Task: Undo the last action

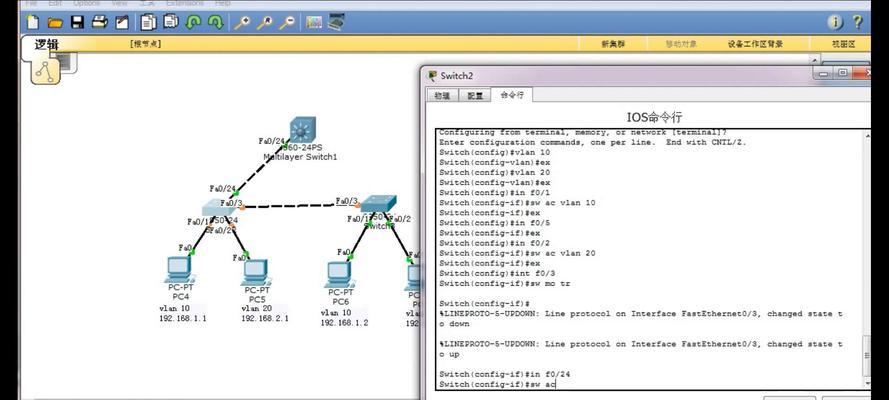Action: 193,22
